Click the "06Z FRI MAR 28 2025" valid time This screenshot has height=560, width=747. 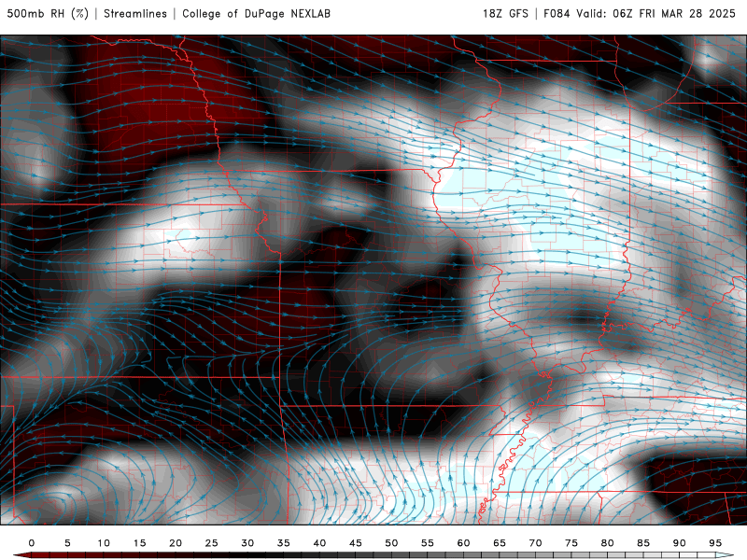(674, 14)
